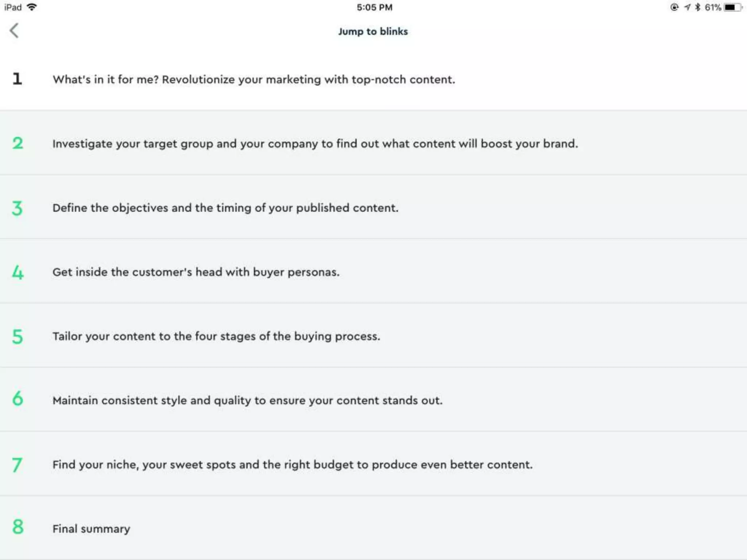Tap the Wi-Fi status icon
The image size is (747, 560).
point(32,7)
